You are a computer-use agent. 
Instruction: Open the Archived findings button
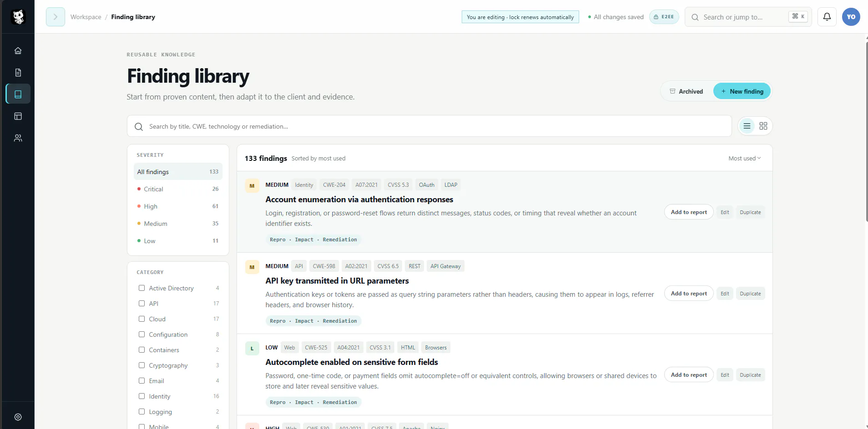pos(686,91)
